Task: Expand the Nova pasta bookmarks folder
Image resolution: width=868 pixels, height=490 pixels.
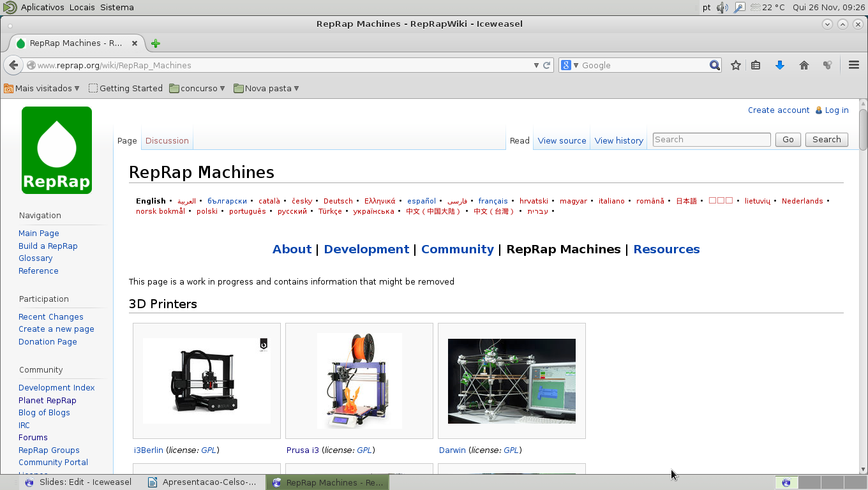Action: (x=266, y=88)
